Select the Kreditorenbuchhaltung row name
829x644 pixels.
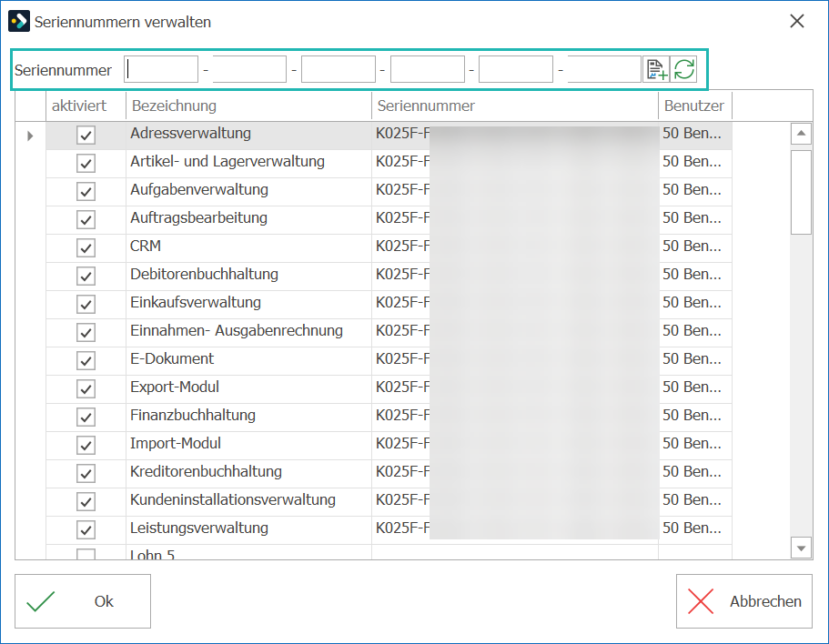point(206,471)
